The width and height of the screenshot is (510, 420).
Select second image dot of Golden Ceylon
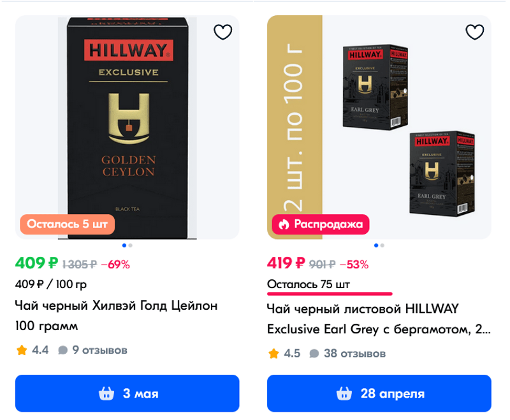click(x=131, y=245)
